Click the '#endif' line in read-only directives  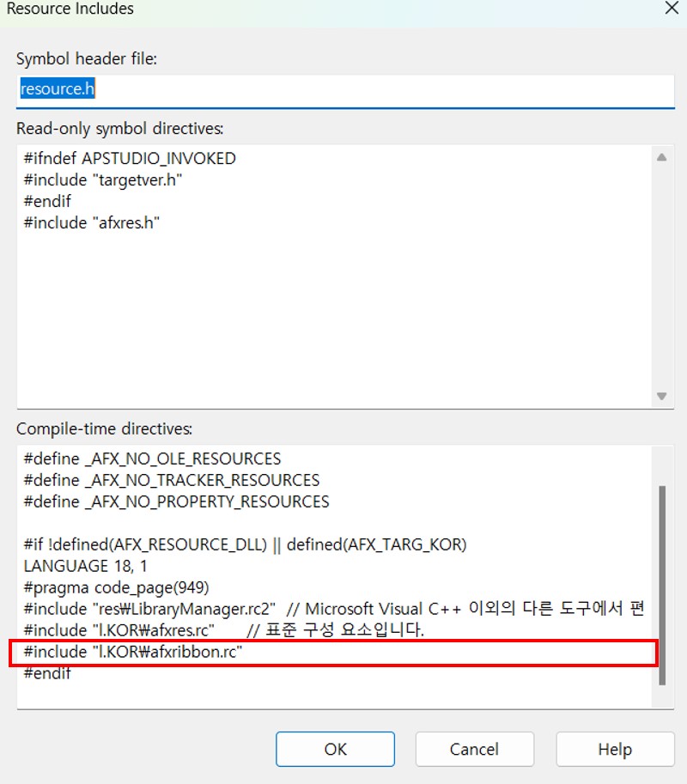coord(47,202)
